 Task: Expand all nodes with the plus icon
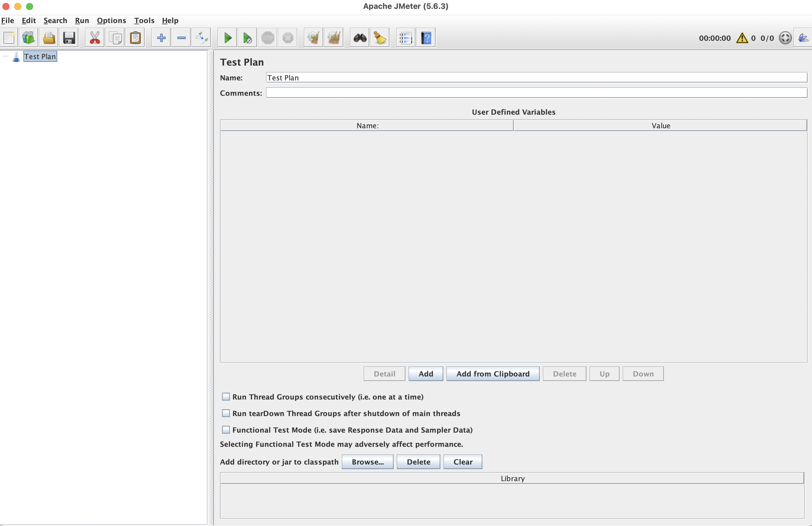point(161,38)
